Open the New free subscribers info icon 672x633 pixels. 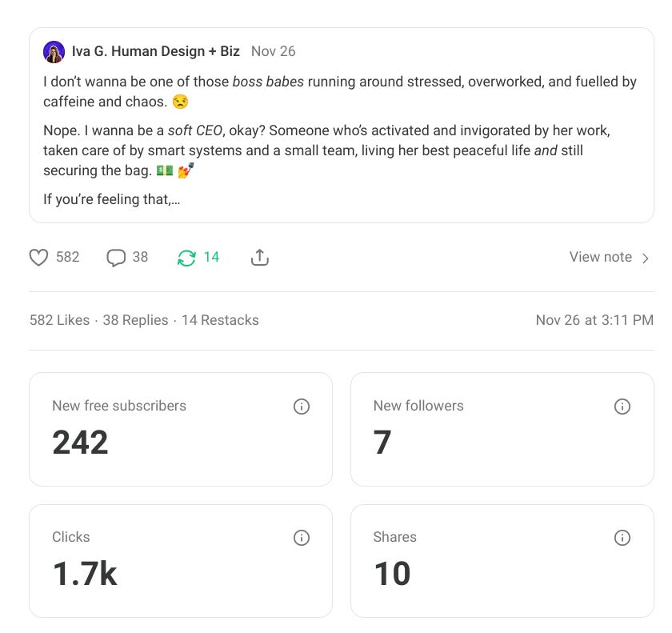302,407
